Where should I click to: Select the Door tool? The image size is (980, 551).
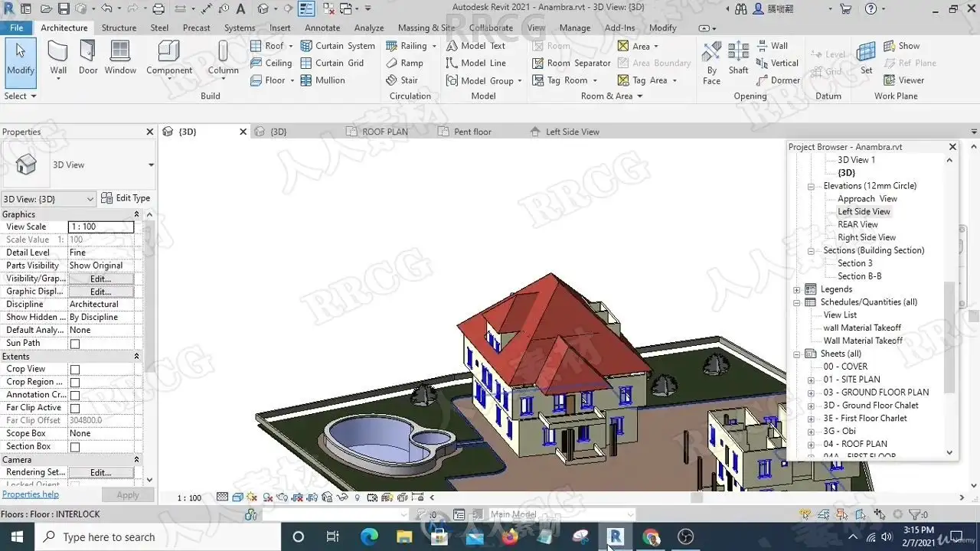pos(88,59)
